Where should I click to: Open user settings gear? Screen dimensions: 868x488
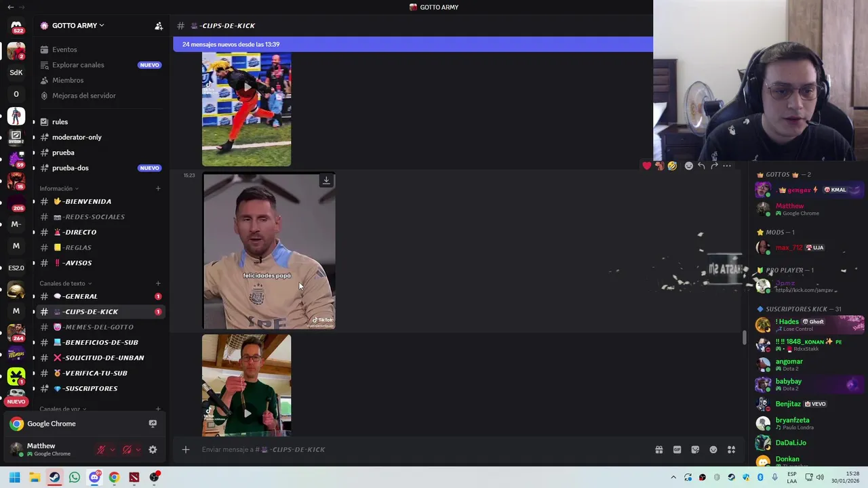point(153,449)
